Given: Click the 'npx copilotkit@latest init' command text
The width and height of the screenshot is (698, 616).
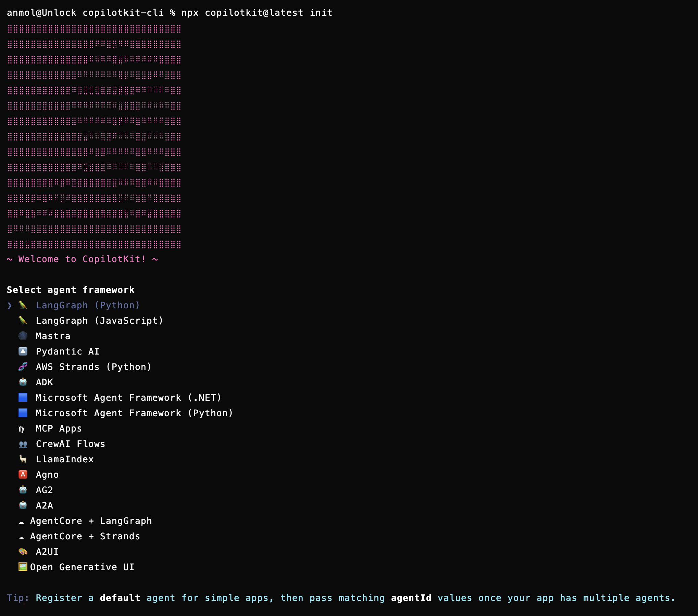Looking at the screenshot, I should [x=257, y=13].
